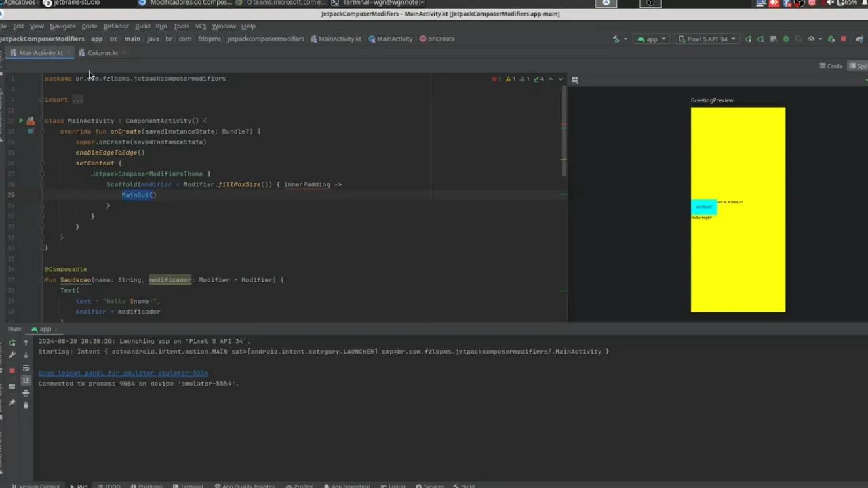The width and height of the screenshot is (868, 488).
Task: Stop the app with the toolbar's red square
Action: click(x=843, y=39)
